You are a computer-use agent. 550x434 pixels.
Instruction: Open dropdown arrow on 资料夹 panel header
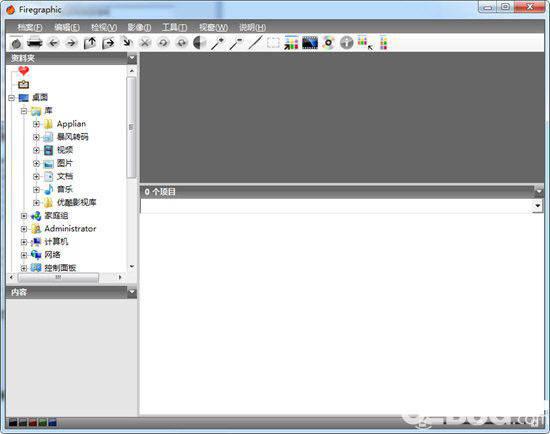tap(132, 58)
